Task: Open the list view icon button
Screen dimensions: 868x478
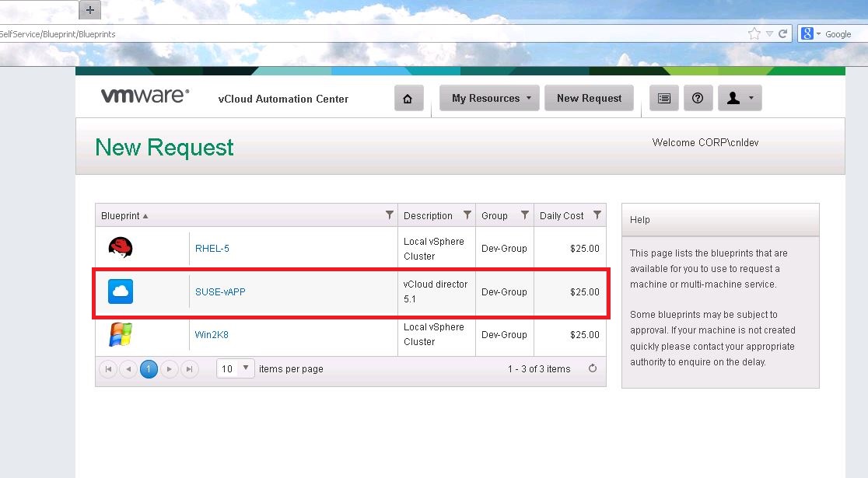Action: click(x=663, y=99)
